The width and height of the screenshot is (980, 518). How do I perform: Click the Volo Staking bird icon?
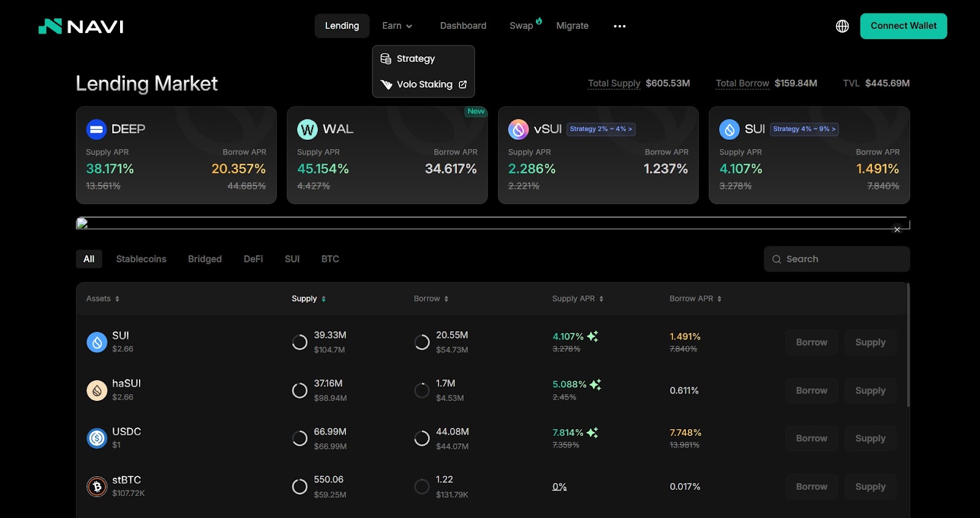tap(386, 85)
